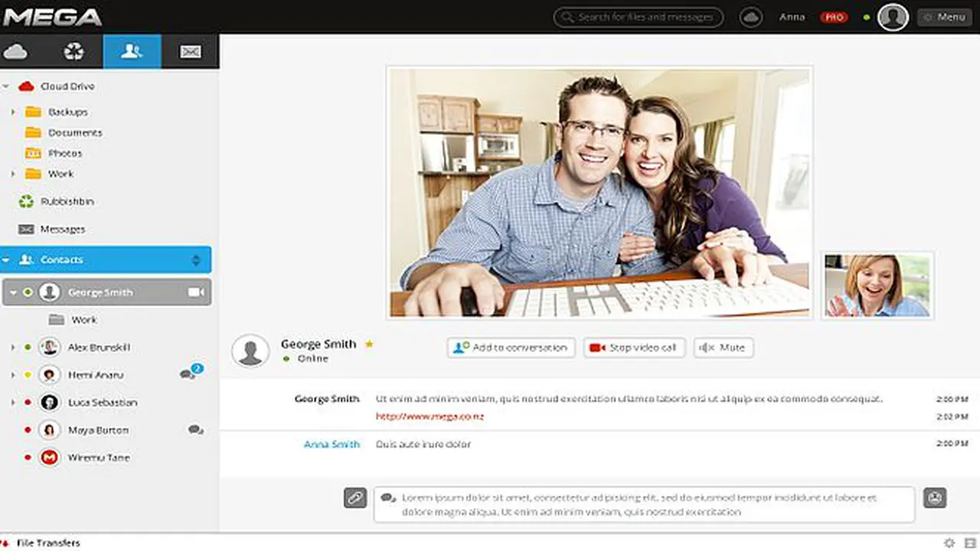Click the Anna username in header

coord(792,17)
